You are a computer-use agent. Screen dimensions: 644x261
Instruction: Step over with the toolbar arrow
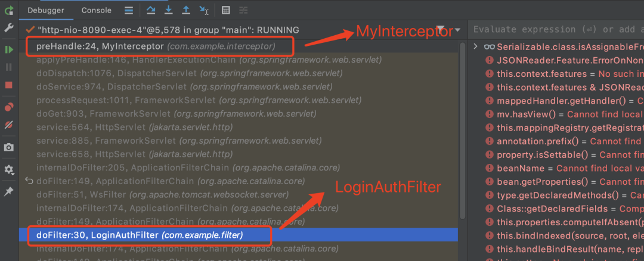coord(151,10)
